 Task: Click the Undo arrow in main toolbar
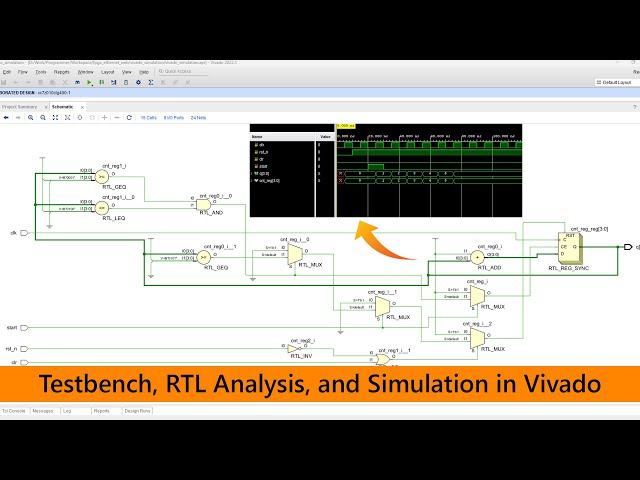pyautogui.click(x=16, y=82)
